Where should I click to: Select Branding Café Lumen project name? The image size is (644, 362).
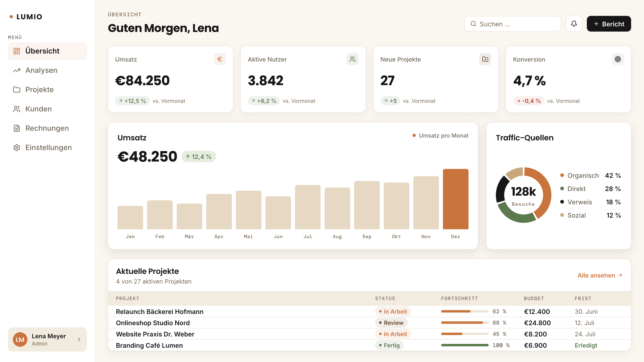pyautogui.click(x=149, y=345)
